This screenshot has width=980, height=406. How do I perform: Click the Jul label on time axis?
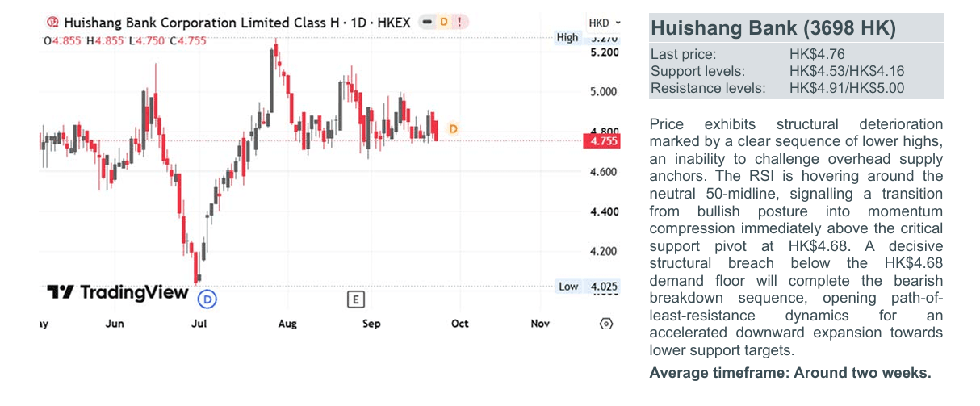199,324
